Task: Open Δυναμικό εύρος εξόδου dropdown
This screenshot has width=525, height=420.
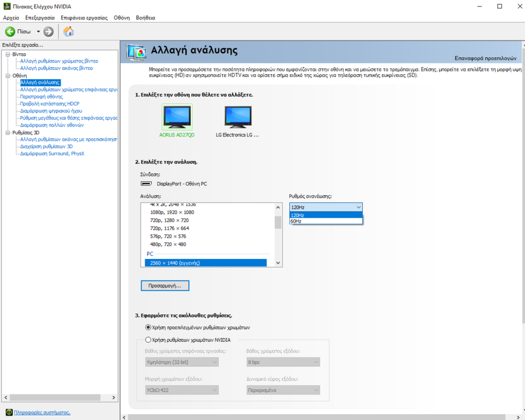Action: (283, 390)
